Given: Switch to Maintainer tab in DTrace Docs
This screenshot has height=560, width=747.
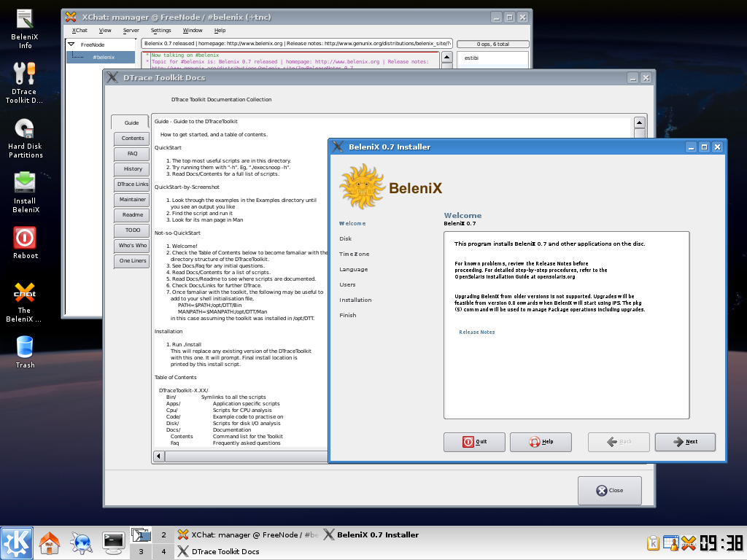Looking at the screenshot, I should click(132, 199).
